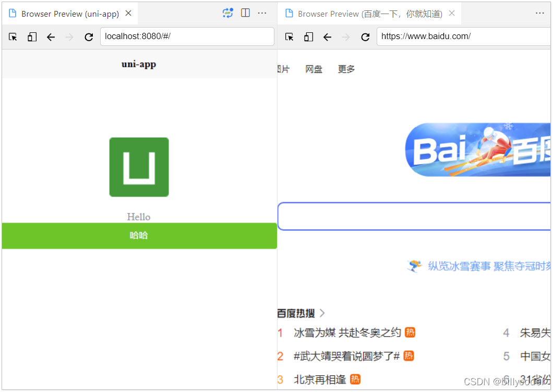Click the localhost:8080/#/ address bar
Screen dimensions: 553x392
click(187, 36)
